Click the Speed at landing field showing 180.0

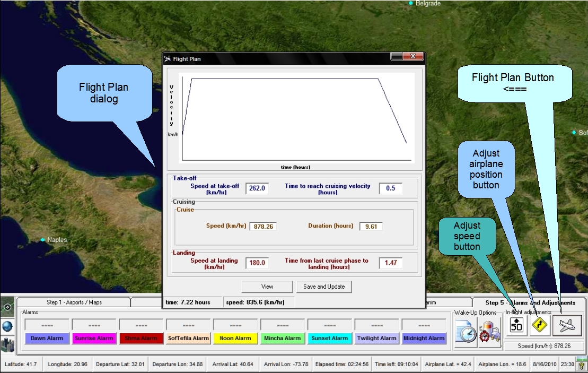tap(257, 263)
